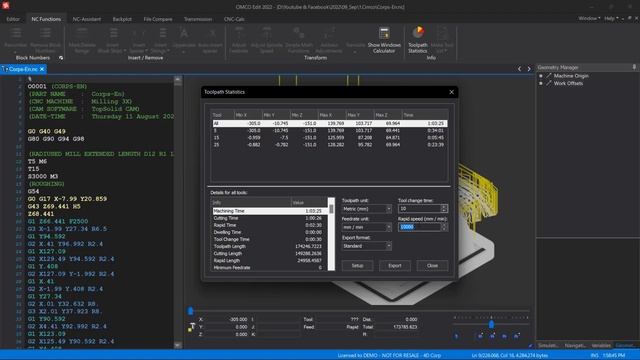Select tool 25 row in statistics table
The width and height of the screenshot is (640, 360).
(x=329, y=144)
